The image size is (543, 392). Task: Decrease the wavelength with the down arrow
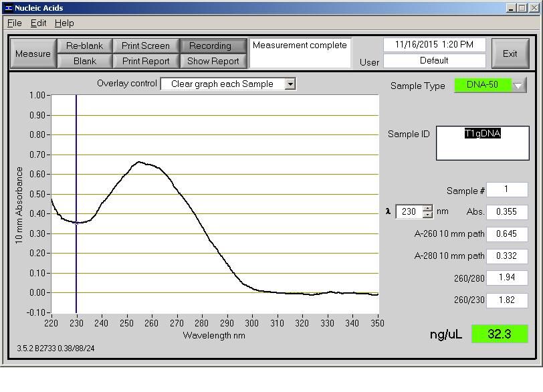coord(428,215)
